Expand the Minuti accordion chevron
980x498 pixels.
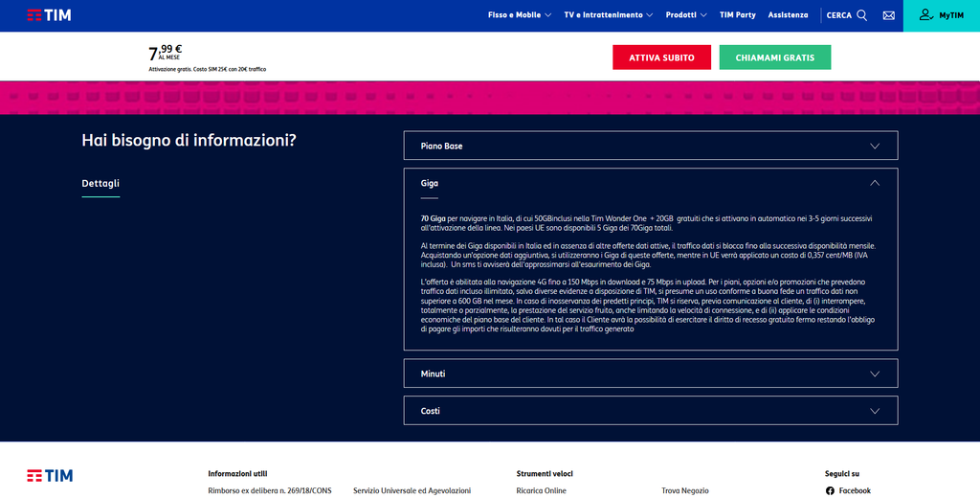(875, 374)
